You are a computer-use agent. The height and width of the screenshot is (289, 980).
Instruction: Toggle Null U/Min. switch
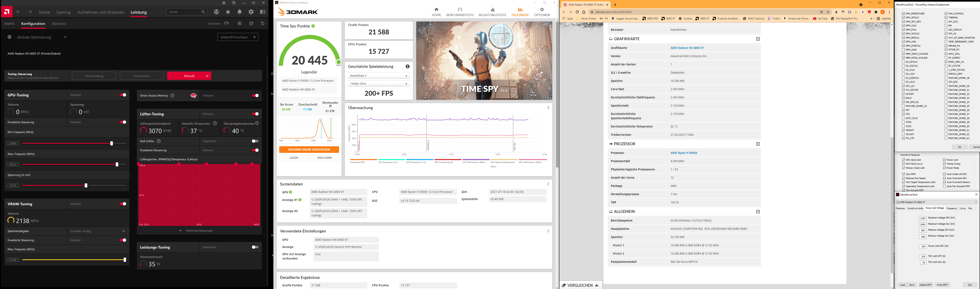(255, 141)
